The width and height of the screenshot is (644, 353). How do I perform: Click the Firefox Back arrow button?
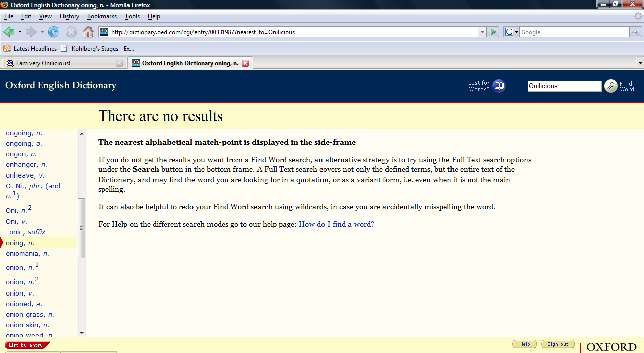pos(9,32)
